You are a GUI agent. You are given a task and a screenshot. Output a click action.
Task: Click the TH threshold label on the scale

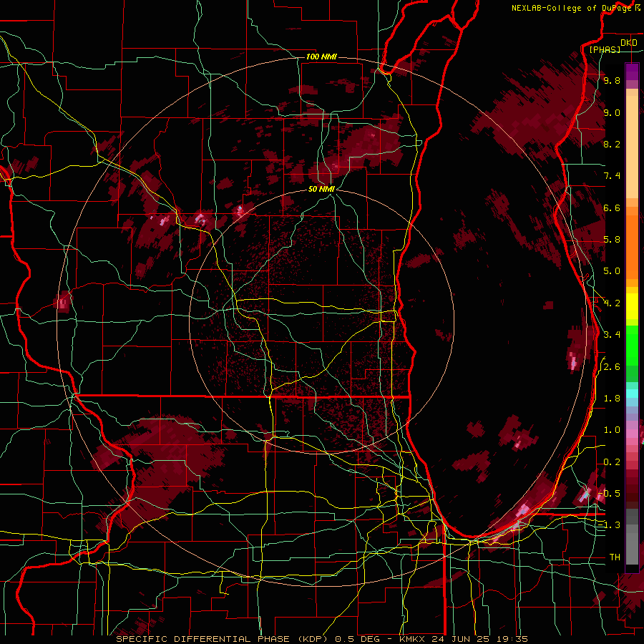[615, 557]
